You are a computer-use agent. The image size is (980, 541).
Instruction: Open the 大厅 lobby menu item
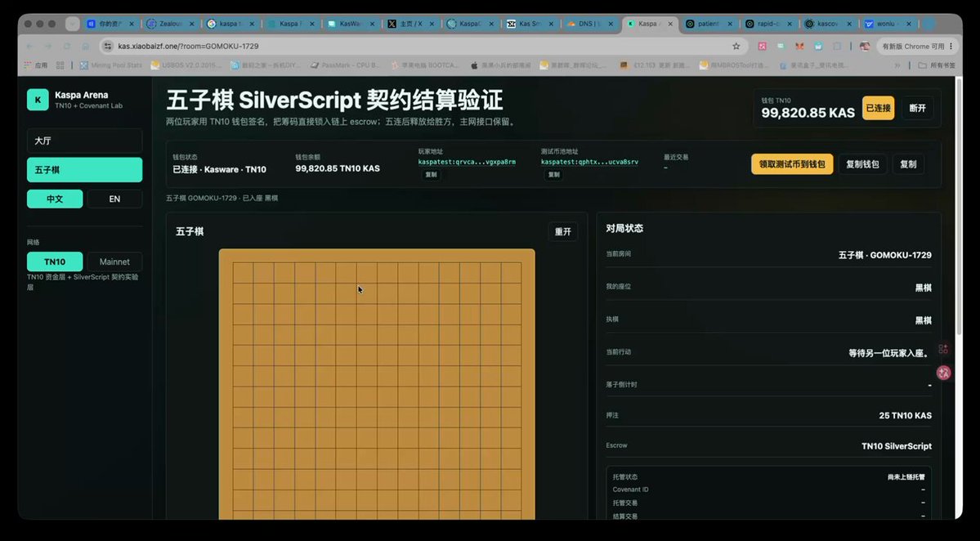click(84, 141)
